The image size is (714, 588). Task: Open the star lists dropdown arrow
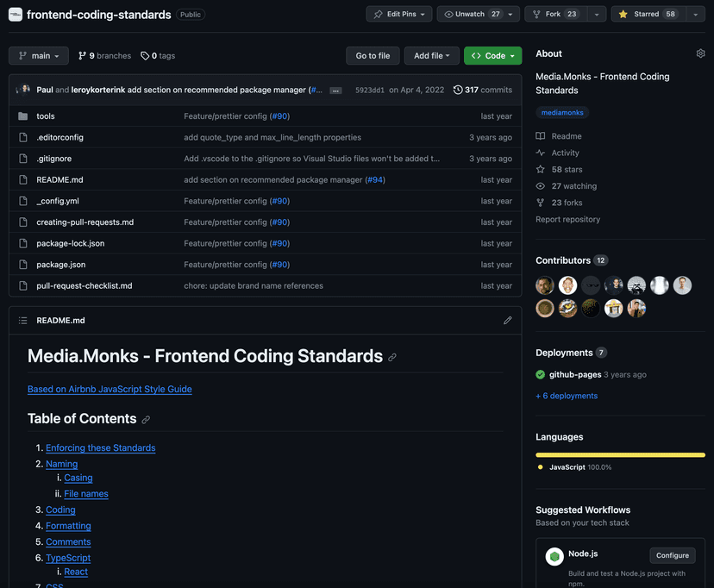point(695,15)
